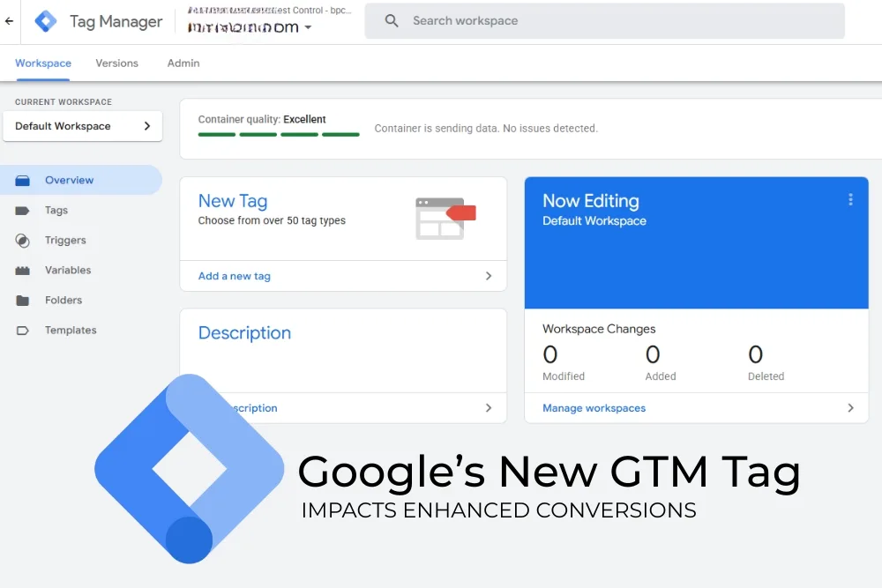Switch to the Workspace tab

point(43,63)
